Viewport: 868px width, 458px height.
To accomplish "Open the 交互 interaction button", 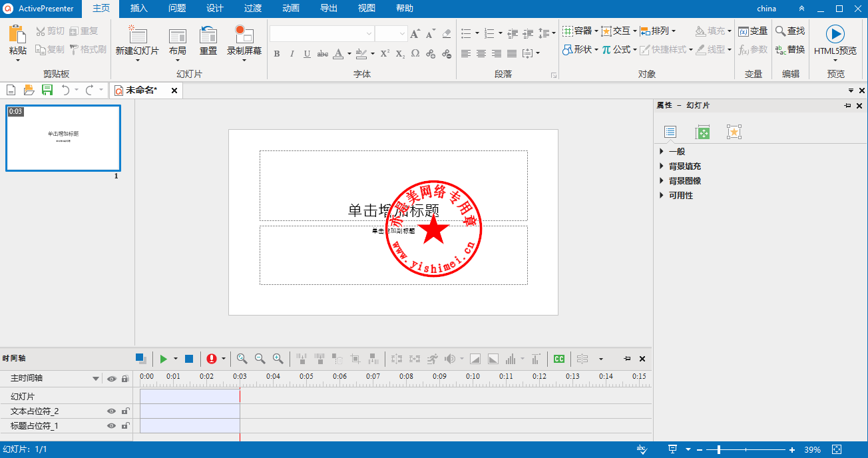I will (x=618, y=31).
